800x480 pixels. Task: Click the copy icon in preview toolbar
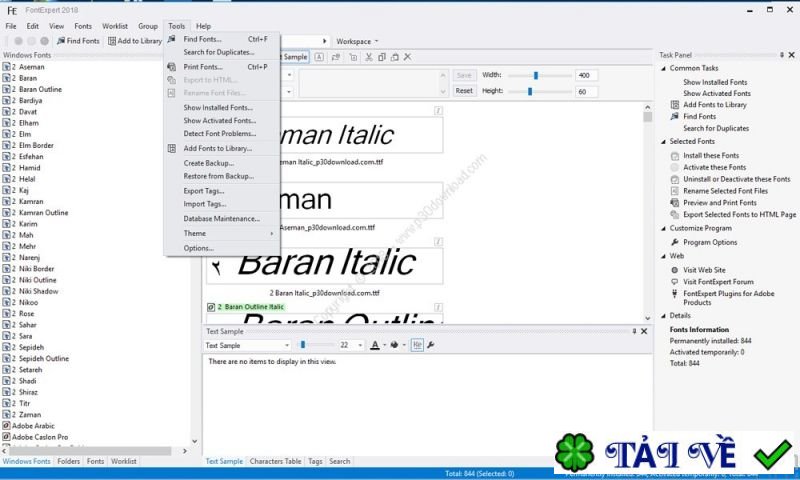pyautogui.click(x=382, y=57)
